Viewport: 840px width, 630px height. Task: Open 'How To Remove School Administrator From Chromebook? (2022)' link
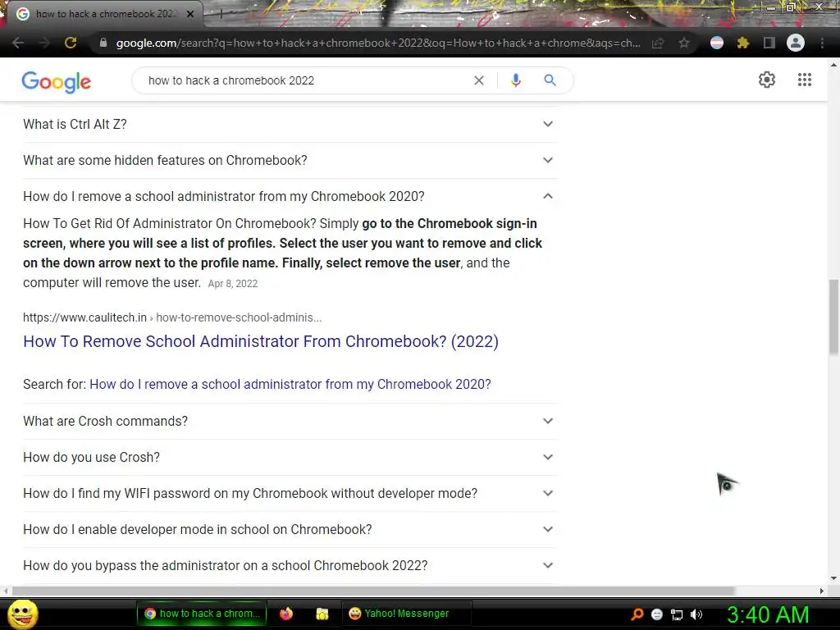click(260, 341)
